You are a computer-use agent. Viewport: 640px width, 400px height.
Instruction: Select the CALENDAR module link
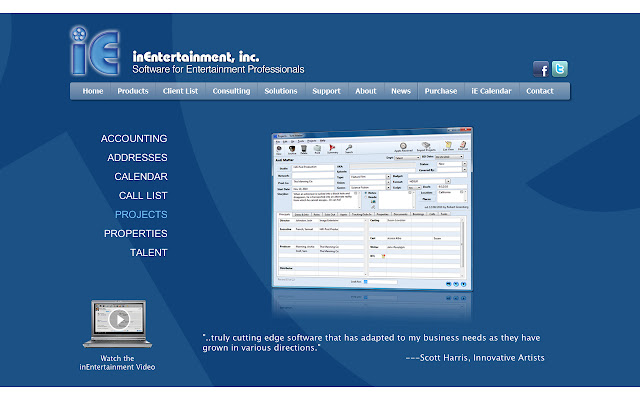(x=141, y=177)
